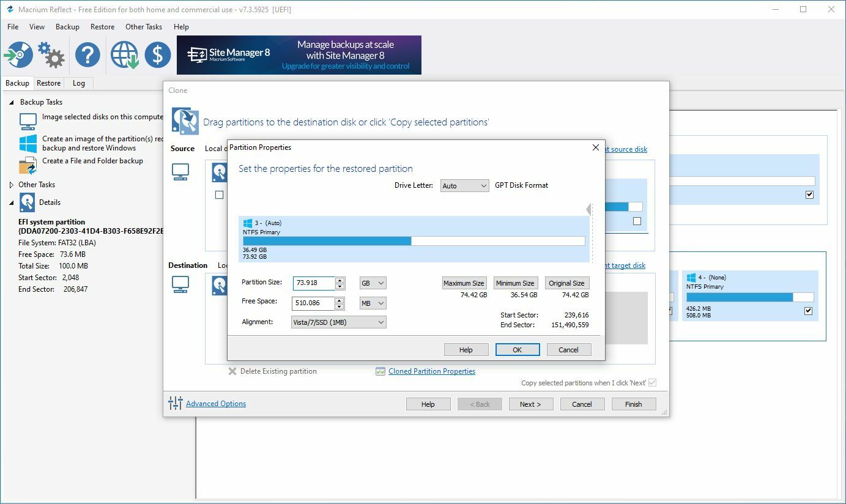Image resolution: width=846 pixels, height=504 pixels.
Task: Click the monitor icon for Image selected disks
Action: click(28, 121)
